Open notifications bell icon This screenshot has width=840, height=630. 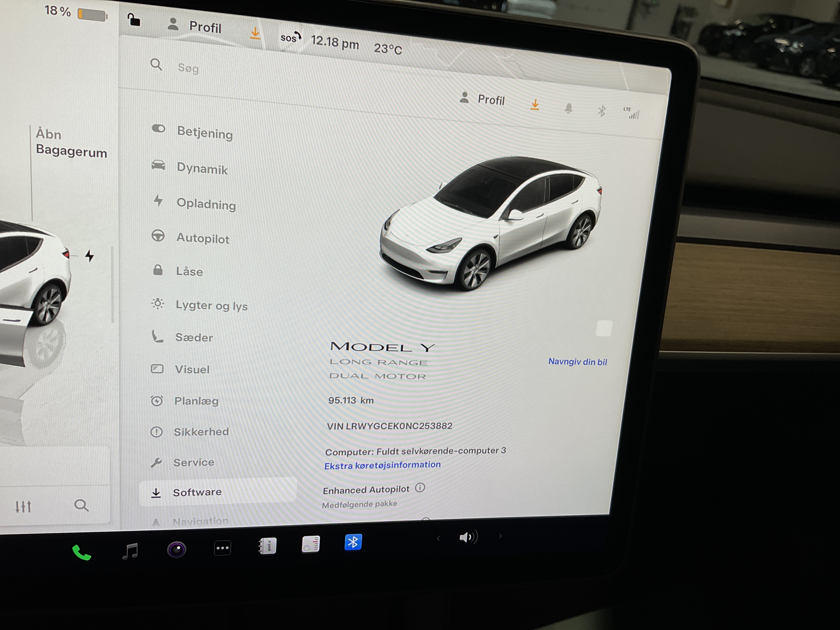(569, 108)
